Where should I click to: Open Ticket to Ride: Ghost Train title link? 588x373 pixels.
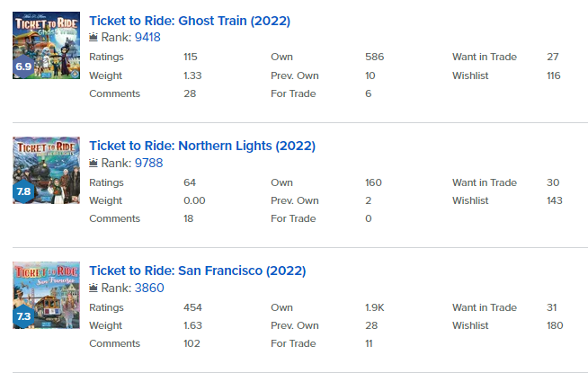tap(190, 21)
